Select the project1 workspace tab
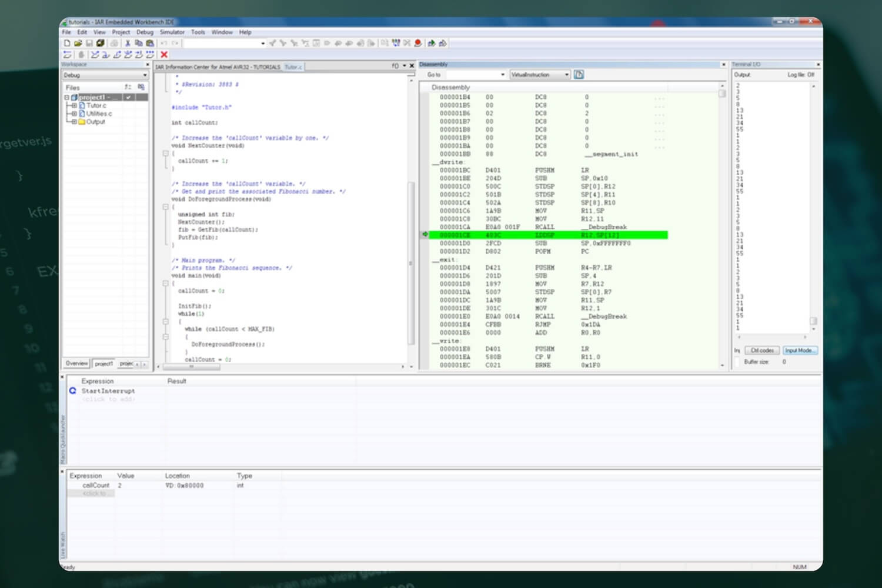 pyautogui.click(x=103, y=363)
